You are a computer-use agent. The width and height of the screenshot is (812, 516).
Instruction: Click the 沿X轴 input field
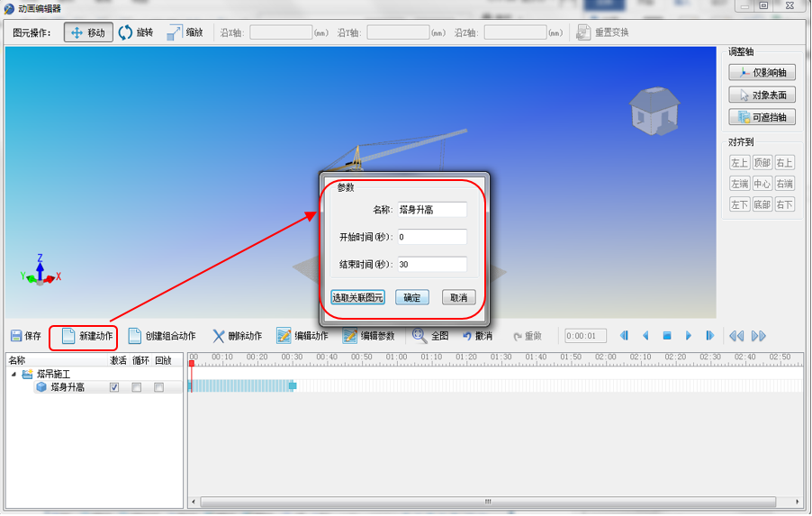coord(281,32)
